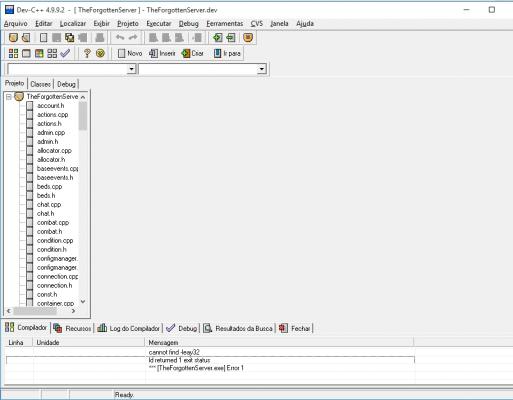Click the About Dev-C++ round icon
The height and width of the screenshot is (400, 513).
(100, 53)
